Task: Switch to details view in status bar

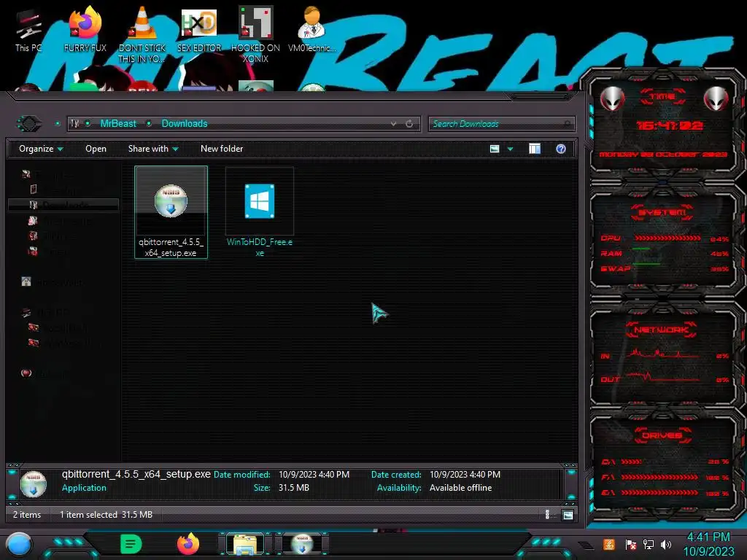Action: [x=547, y=514]
